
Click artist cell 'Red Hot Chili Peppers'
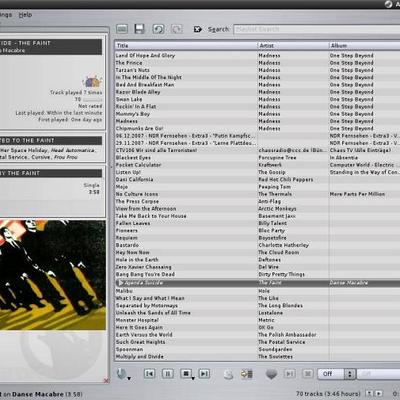pos(286,179)
